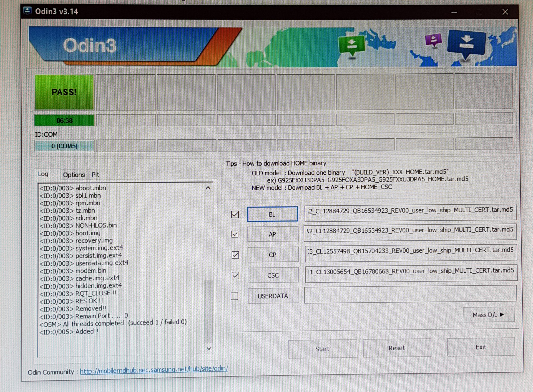
Task: Select log line 'cache.img.ext4'
Action: coord(79,278)
